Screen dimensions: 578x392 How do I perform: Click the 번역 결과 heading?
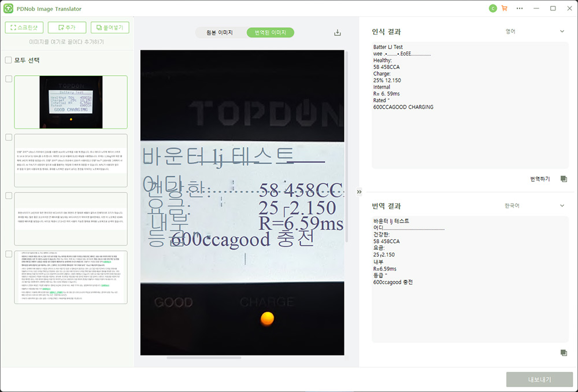(x=386, y=206)
